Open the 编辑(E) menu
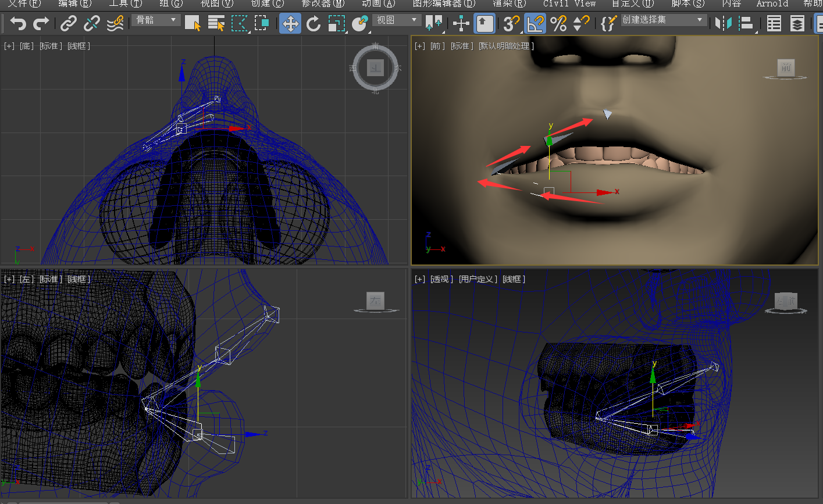Screen dimensions: 823x504 tap(74, 3)
